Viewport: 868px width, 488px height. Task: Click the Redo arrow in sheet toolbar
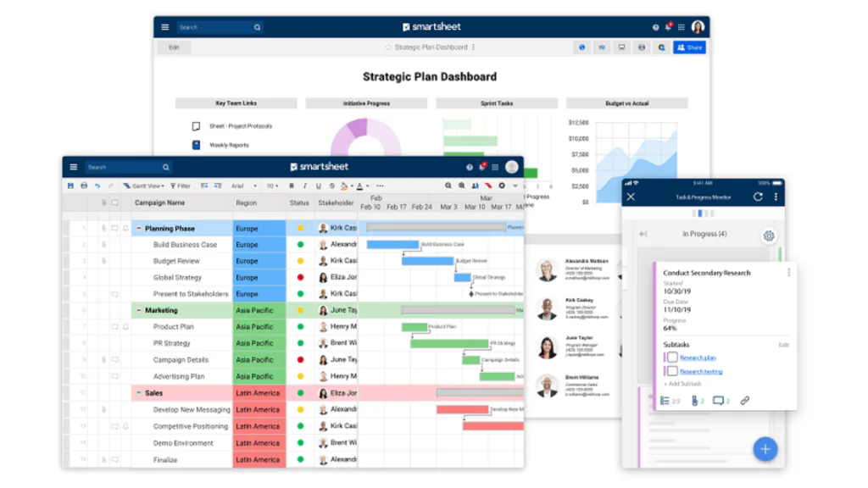coord(111,186)
